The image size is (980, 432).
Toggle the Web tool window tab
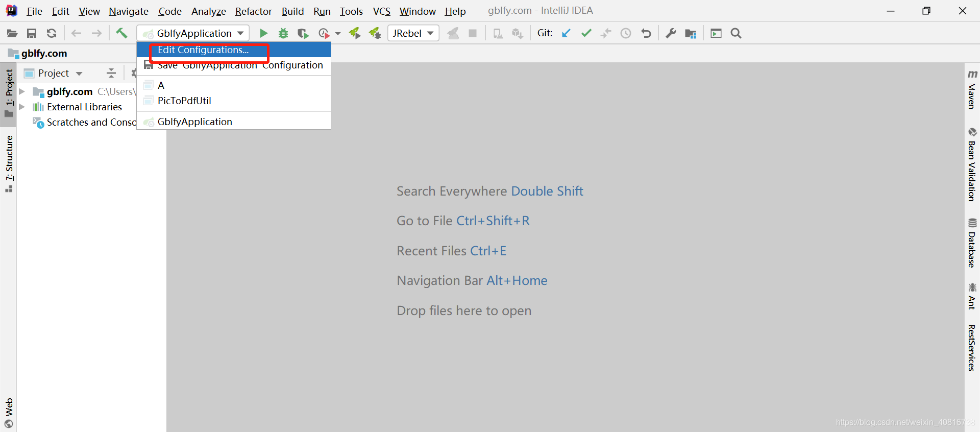click(9, 413)
